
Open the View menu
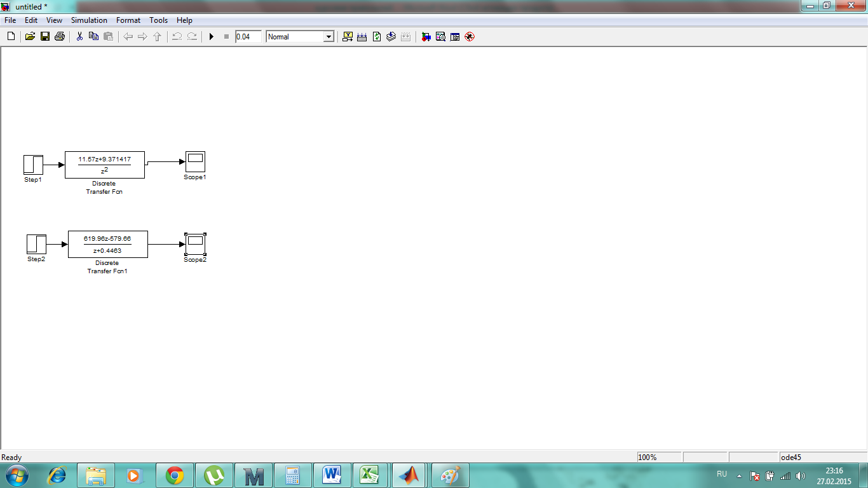pos(54,20)
